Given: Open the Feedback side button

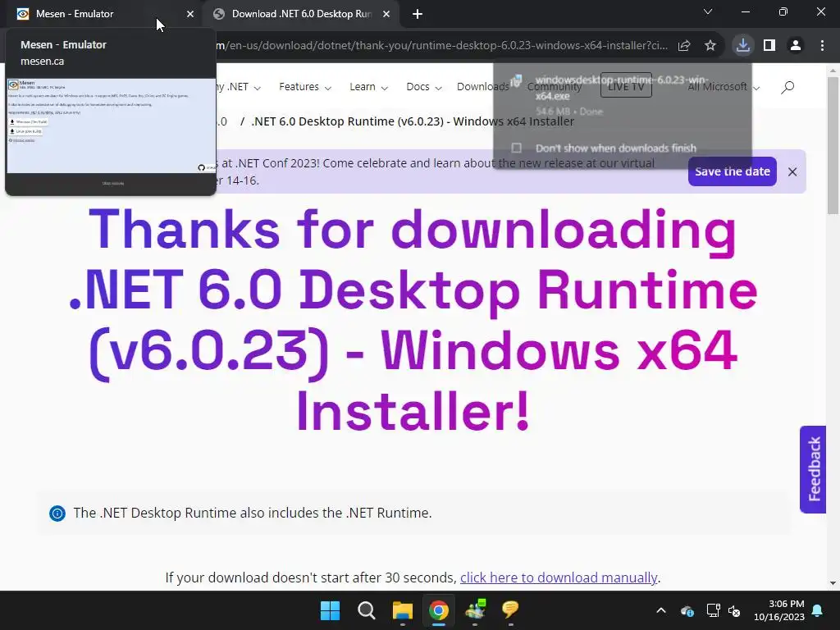Looking at the screenshot, I should coord(813,469).
